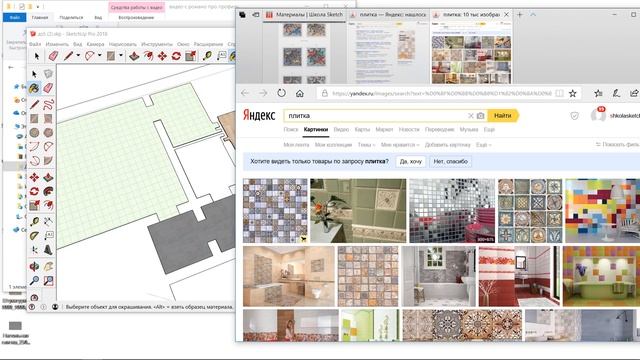Open the Камера menu in SketchUp
Viewport: 640px width, 360px height.
(x=96, y=44)
